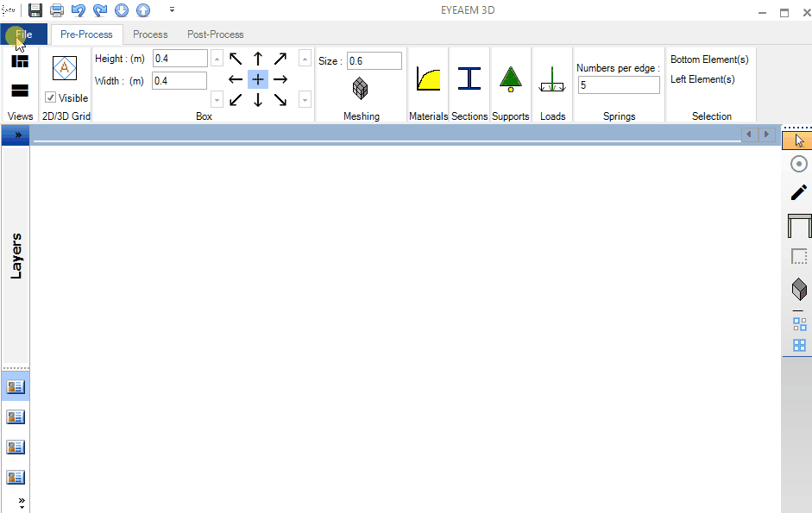
Task: Click the 3D solid cube tool
Action: [x=799, y=289]
